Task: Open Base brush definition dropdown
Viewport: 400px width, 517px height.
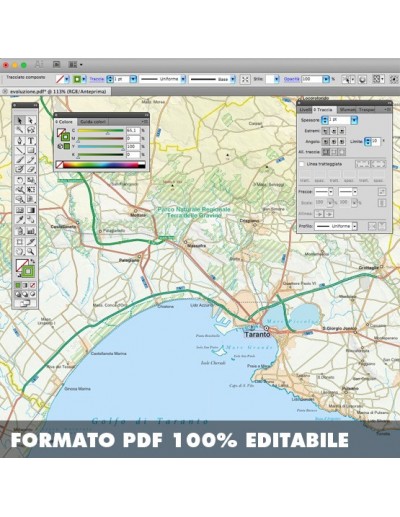Action: 233,79
